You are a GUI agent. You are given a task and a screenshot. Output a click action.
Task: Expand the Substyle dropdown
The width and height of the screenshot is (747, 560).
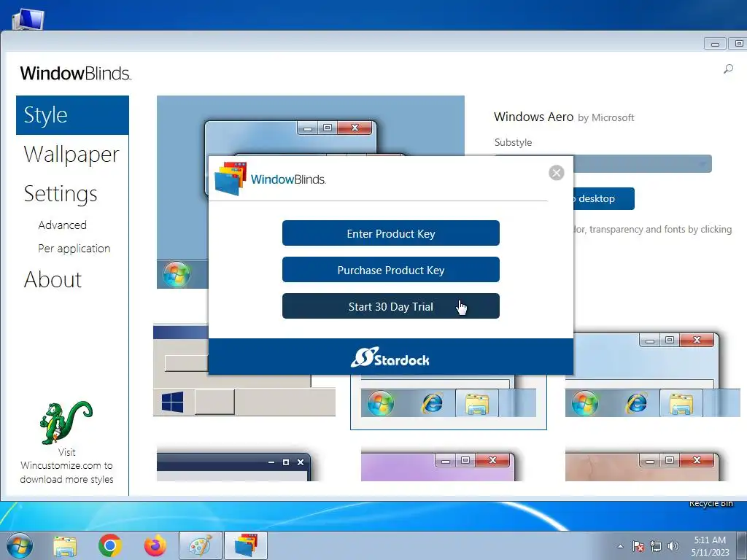642,164
